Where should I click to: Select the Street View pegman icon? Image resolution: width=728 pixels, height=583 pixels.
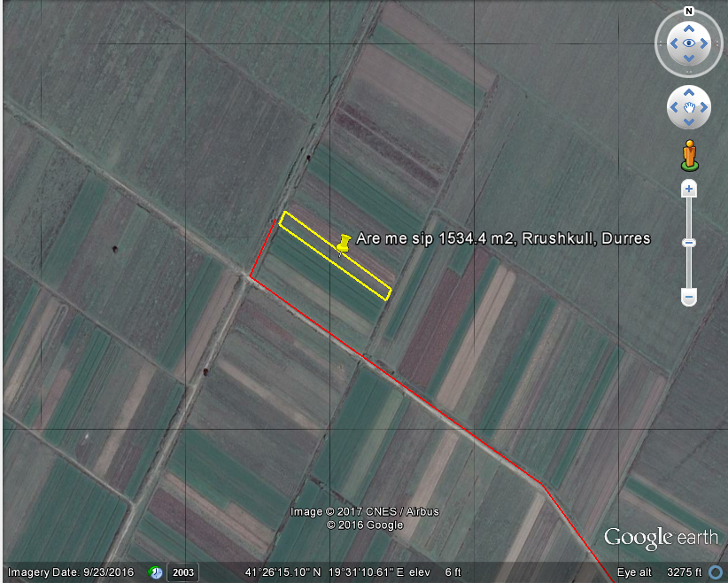[690, 155]
